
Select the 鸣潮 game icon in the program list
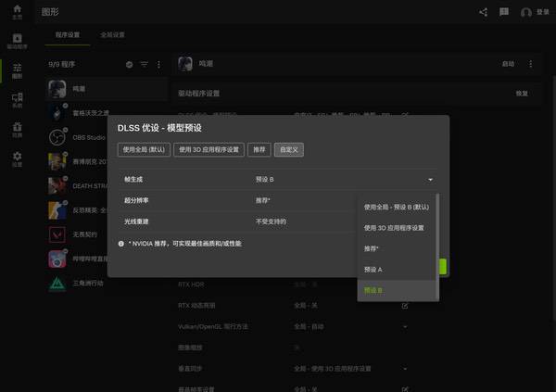[x=57, y=89]
